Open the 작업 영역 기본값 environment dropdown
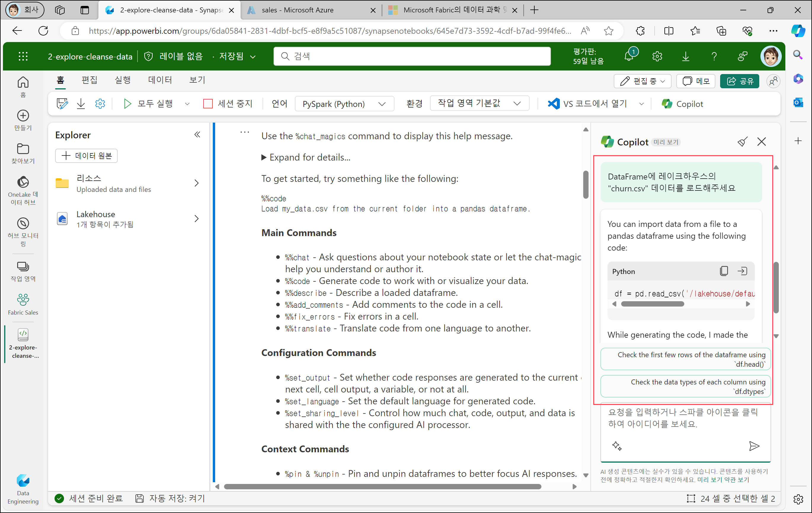The height and width of the screenshot is (513, 812). pos(479,103)
